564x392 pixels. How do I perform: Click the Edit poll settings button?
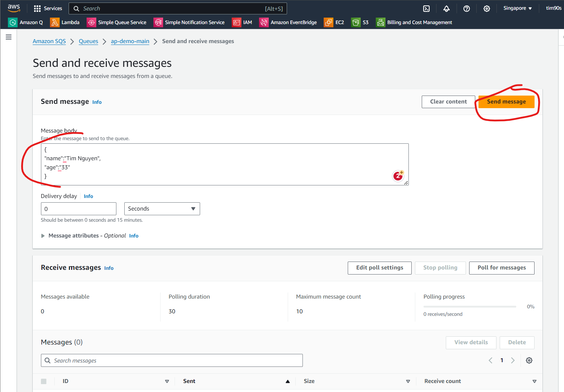click(x=380, y=268)
